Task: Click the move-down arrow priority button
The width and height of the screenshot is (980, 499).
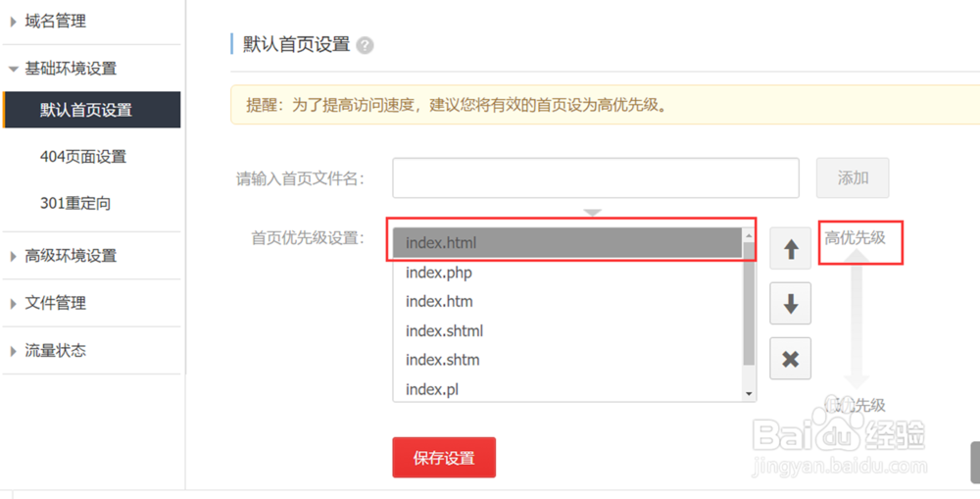Action: tap(790, 304)
